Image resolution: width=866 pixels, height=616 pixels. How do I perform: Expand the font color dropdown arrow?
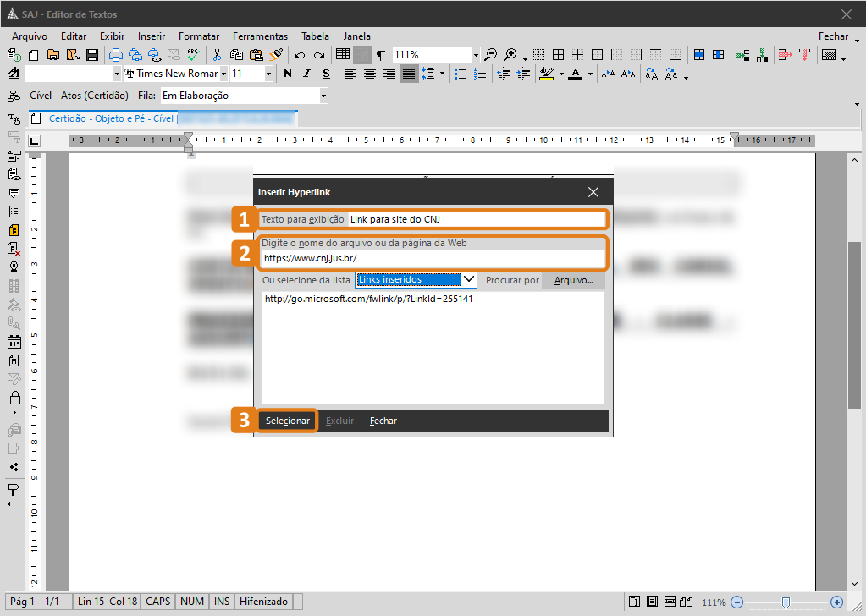590,74
